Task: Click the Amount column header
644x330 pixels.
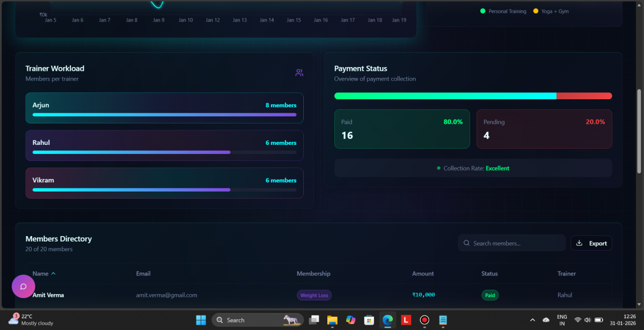Action: pyautogui.click(x=423, y=274)
